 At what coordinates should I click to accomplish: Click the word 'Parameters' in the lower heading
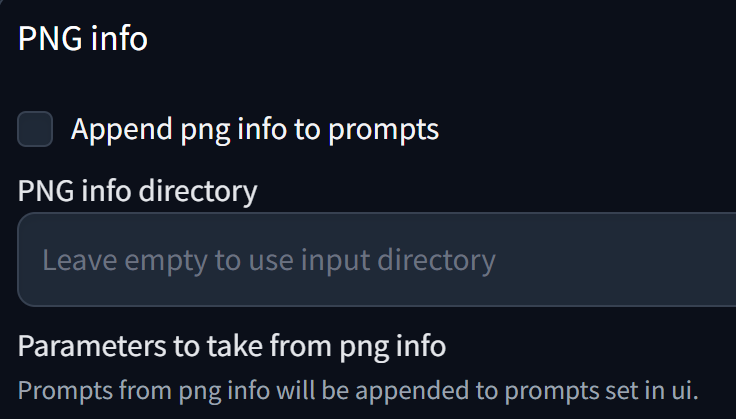click(92, 345)
